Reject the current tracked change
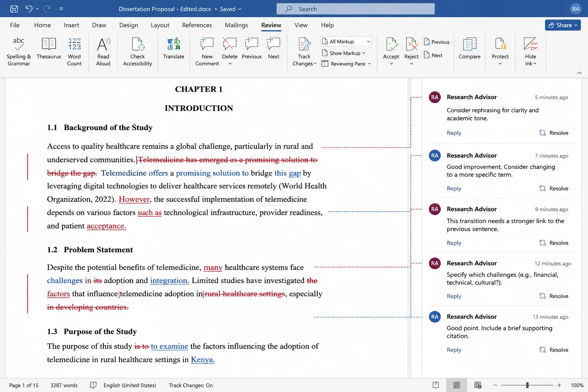 pyautogui.click(x=412, y=47)
